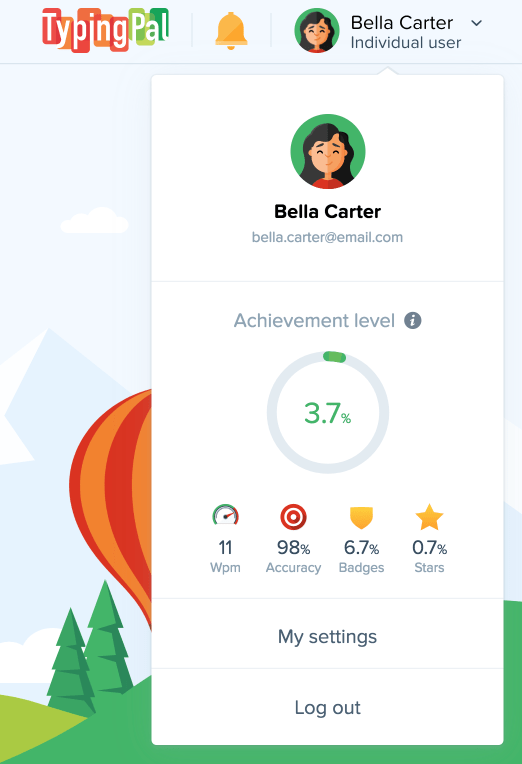Click the speedometer Wpm icon
This screenshot has width=522, height=764.
point(225,516)
